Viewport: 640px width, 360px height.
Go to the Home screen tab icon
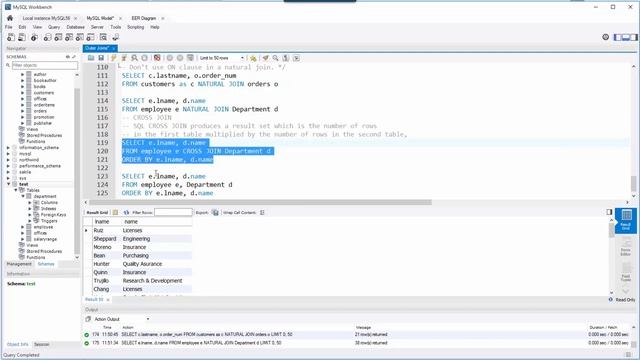click(x=10, y=18)
